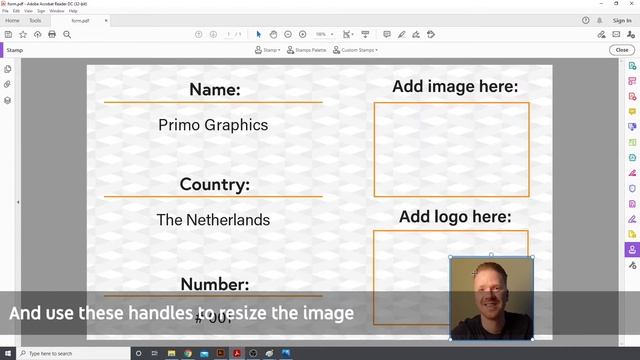
Task: Go to next page arrow
Action: tap(213, 35)
